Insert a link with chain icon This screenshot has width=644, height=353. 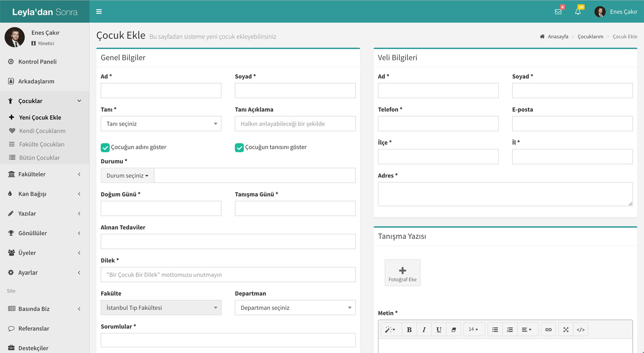pos(548,330)
